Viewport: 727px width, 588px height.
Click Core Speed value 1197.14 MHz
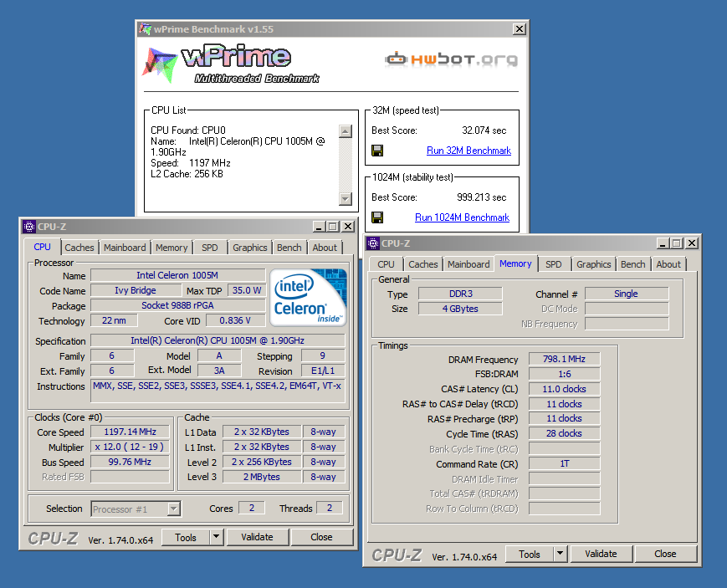(x=130, y=432)
